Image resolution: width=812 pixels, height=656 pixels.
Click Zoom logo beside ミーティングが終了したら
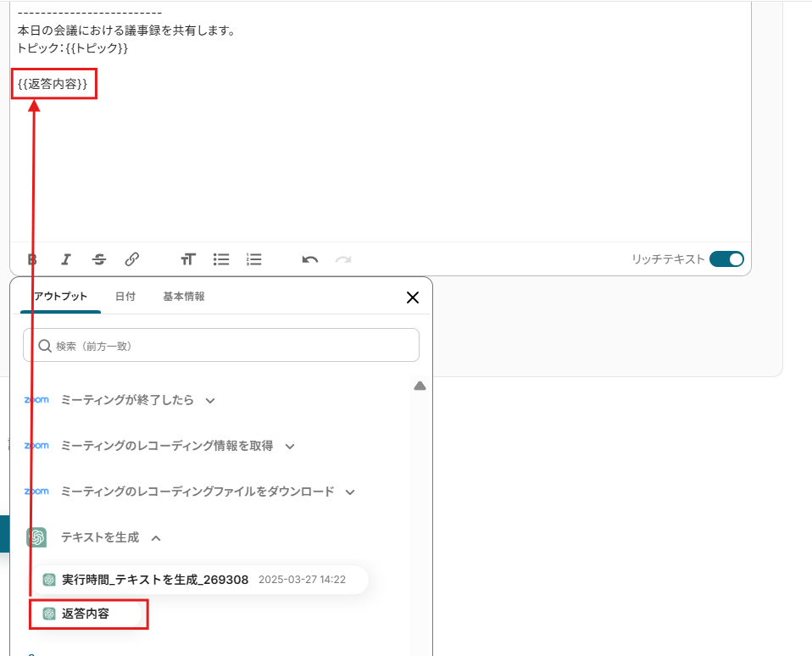pyautogui.click(x=36, y=400)
